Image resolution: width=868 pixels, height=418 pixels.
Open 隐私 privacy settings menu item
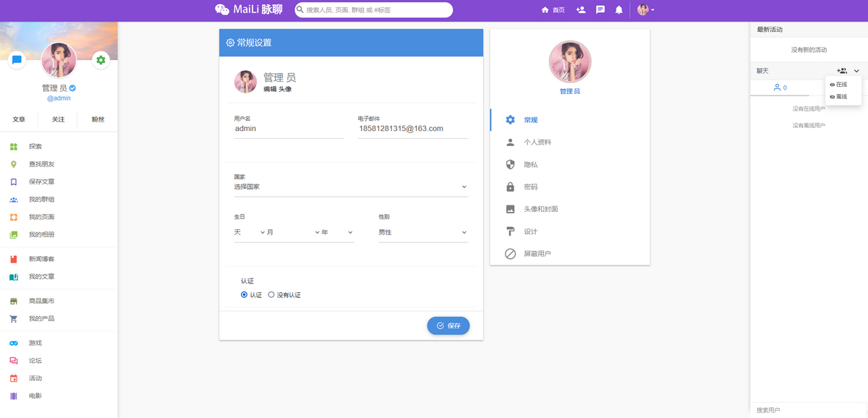click(x=570, y=165)
